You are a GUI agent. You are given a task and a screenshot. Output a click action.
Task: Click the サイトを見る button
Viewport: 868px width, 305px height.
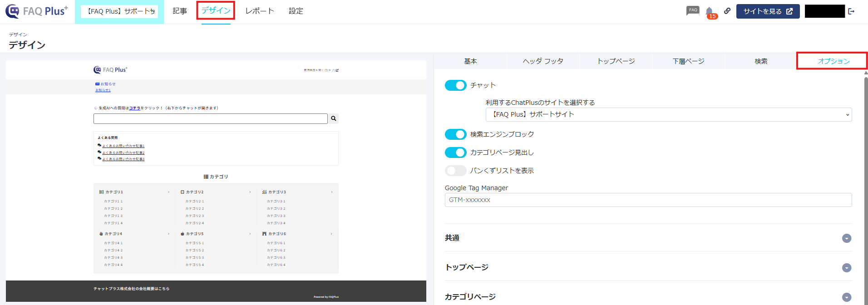pos(768,11)
